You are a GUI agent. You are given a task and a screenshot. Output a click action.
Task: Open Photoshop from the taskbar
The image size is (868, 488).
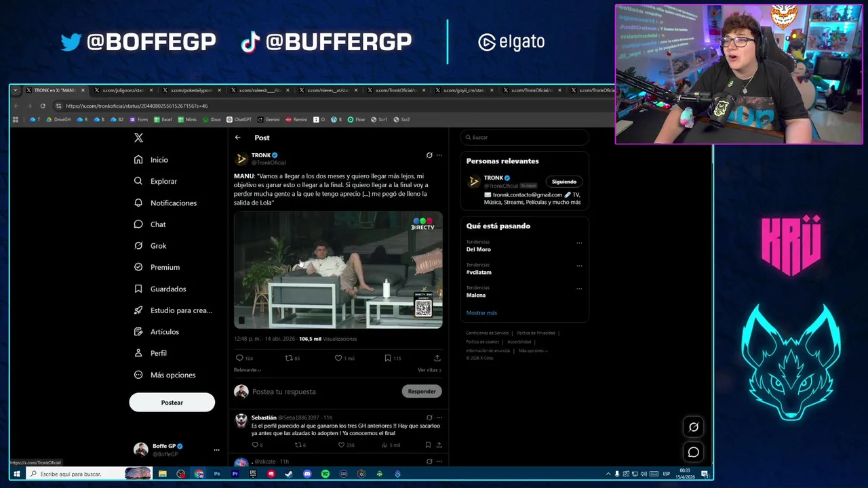pos(217,474)
